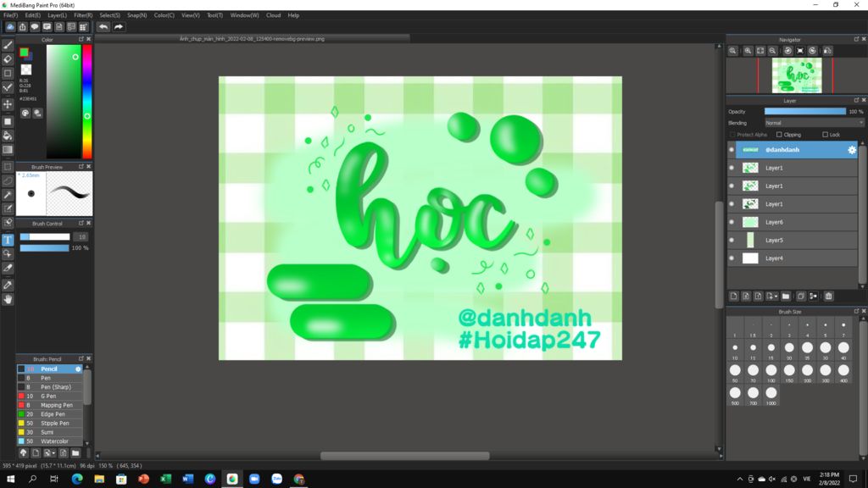Select the Hand tool
The width and height of the screenshot is (868, 488).
click(x=8, y=299)
